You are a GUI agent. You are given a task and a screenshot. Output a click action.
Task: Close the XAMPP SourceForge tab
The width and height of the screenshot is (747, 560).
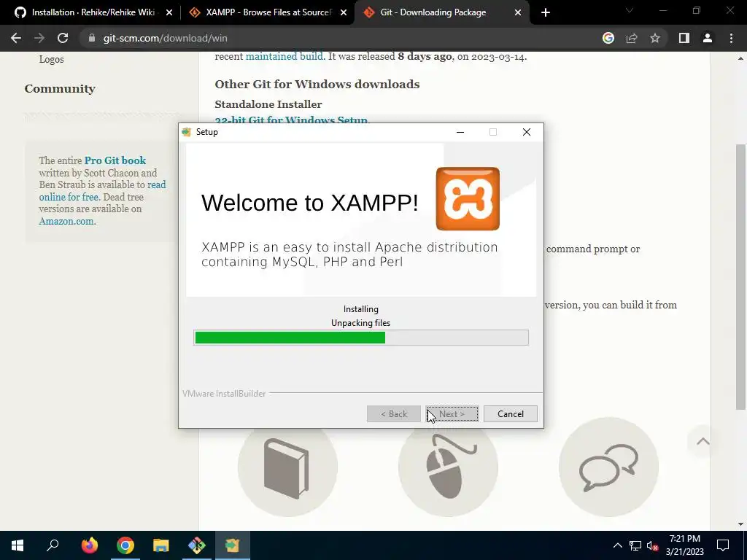tap(344, 12)
